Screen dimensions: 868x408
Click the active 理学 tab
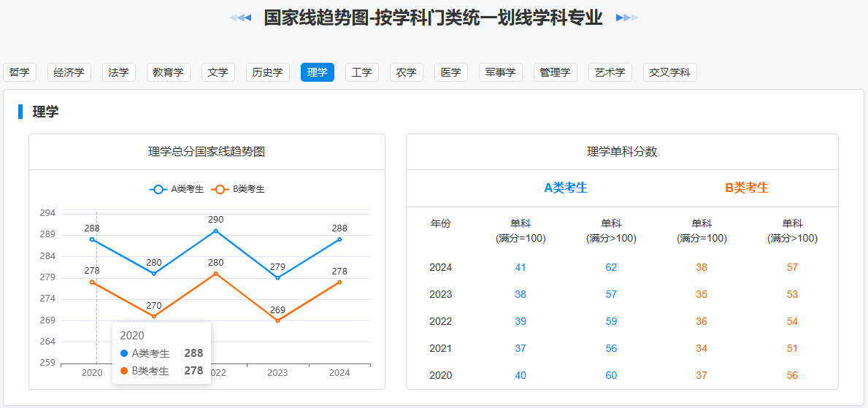[x=317, y=72]
